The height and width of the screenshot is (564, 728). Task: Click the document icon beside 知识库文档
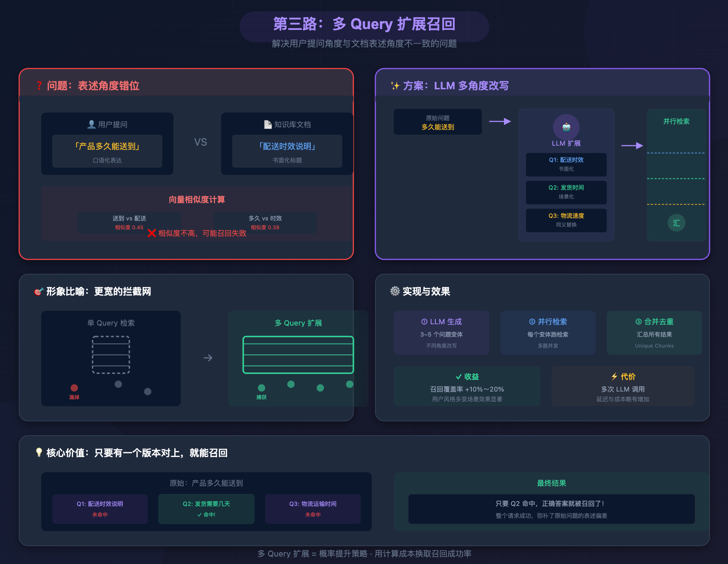pos(268,125)
